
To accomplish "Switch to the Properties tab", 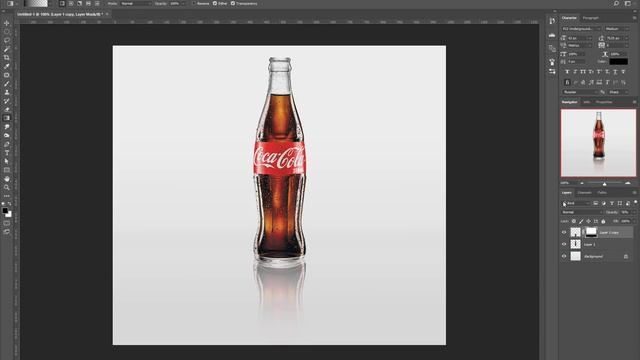I will coord(604,102).
